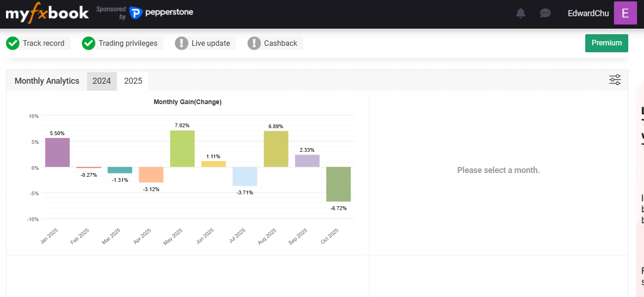644x297 pixels.
Task: Switch to the 2024 tab
Action: coord(102,81)
